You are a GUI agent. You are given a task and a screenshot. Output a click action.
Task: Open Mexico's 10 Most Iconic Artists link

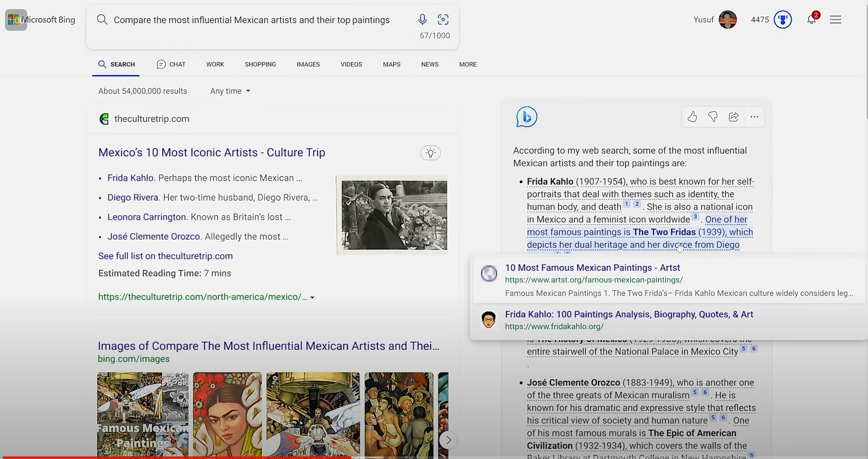(x=212, y=153)
